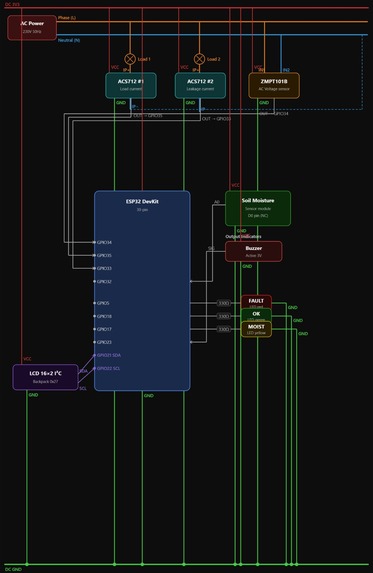The width and height of the screenshot is (373, 573).
Task: Select the MOIST LED block
Action: click(x=256, y=329)
